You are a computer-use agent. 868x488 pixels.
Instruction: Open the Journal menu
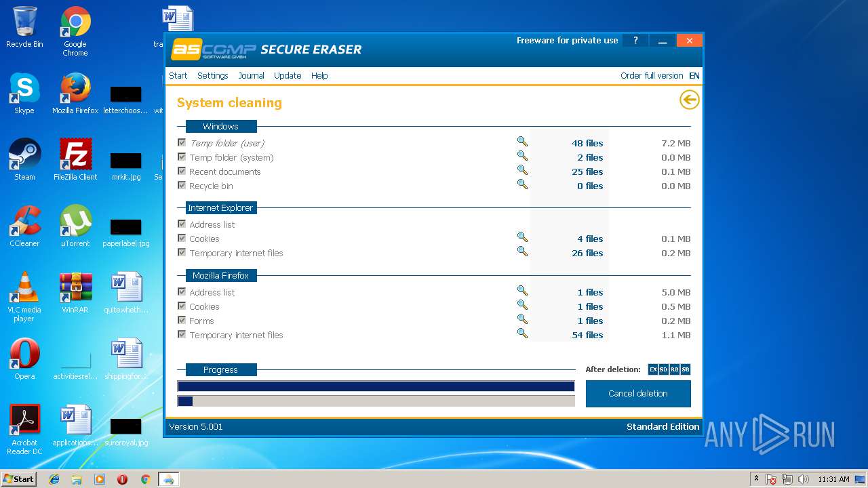coord(251,76)
